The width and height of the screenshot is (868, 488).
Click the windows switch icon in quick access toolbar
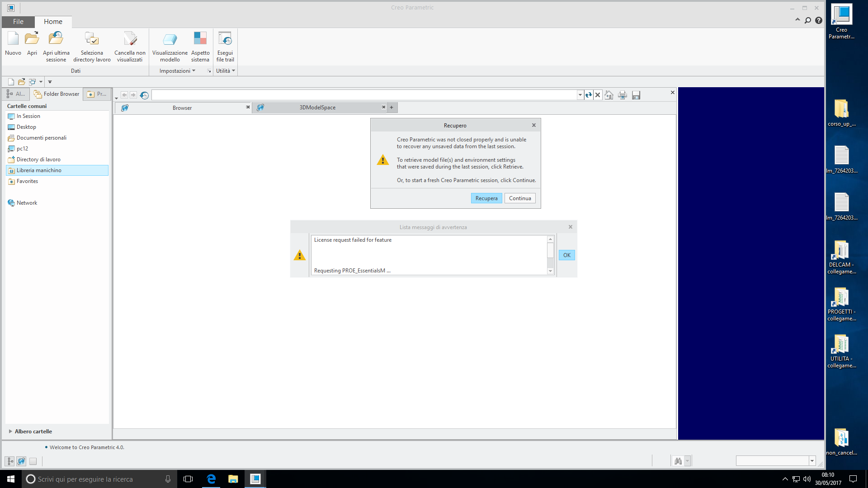pyautogui.click(x=32, y=82)
